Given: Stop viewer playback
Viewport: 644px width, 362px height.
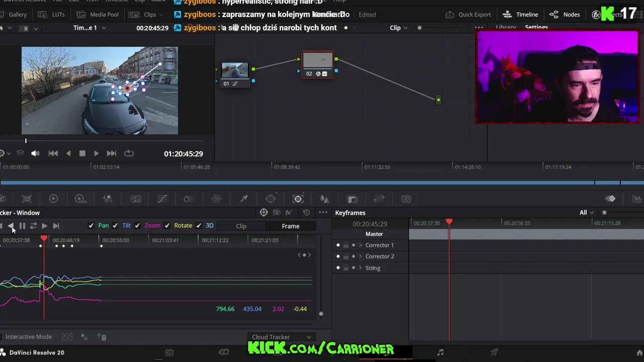Looking at the screenshot, I should pyautogui.click(x=83, y=153).
